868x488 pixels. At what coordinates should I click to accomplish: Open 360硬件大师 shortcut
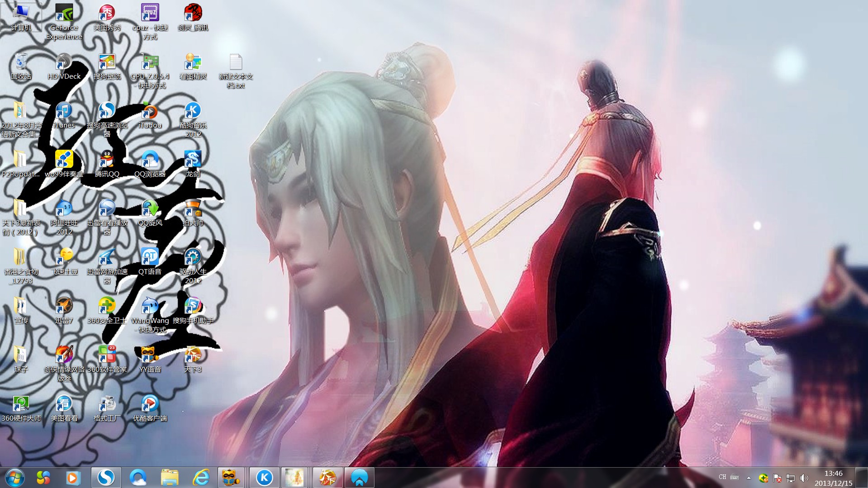click(21, 408)
